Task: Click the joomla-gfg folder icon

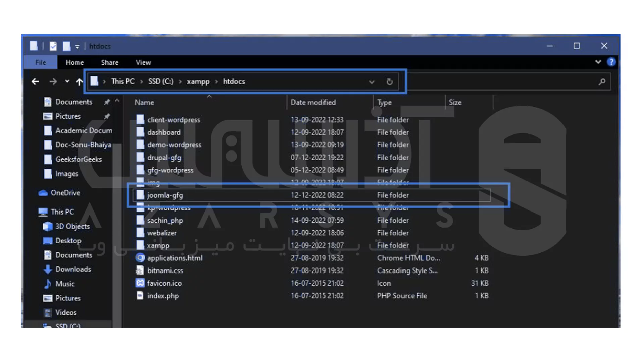Action: [x=140, y=195]
